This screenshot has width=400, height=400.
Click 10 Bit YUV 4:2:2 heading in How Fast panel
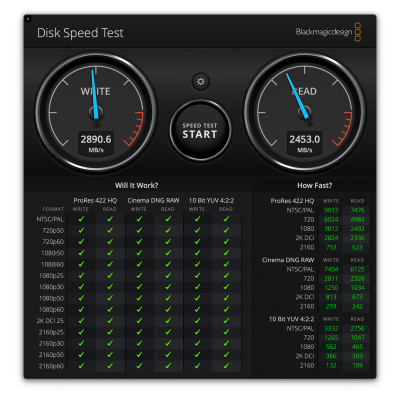[x=292, y=319]
